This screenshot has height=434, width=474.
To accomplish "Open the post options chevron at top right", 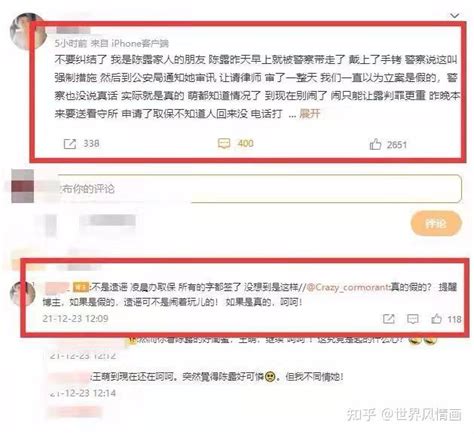I will tap(455, 16).
